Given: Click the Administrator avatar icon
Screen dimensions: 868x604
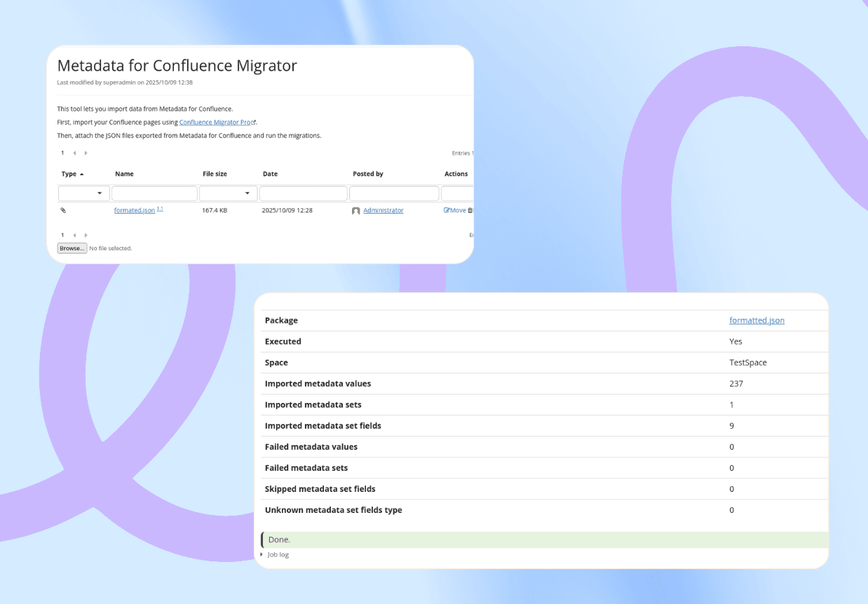Looking at the screenshot, I should [355, 211].
